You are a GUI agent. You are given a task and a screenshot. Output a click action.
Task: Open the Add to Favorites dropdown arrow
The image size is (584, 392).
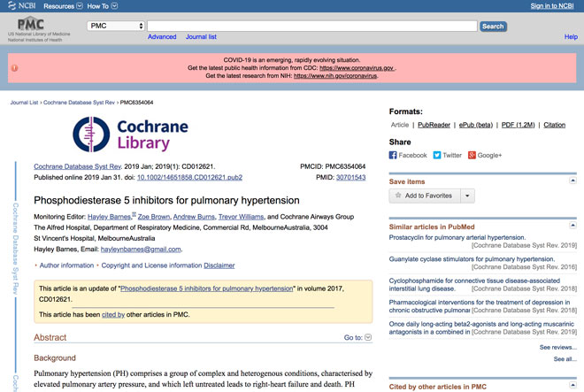pos(467,196)
